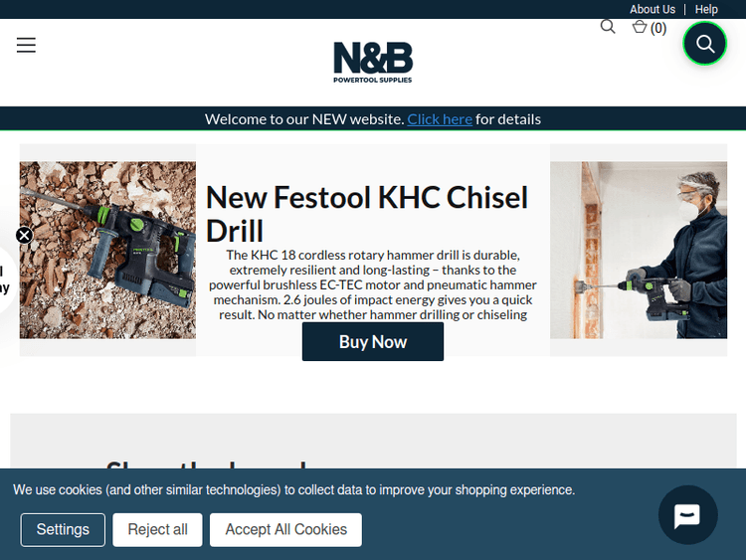Open the hamburger navigation menu
The height and width of the screenshot is (560, 746).
[26, 45]
